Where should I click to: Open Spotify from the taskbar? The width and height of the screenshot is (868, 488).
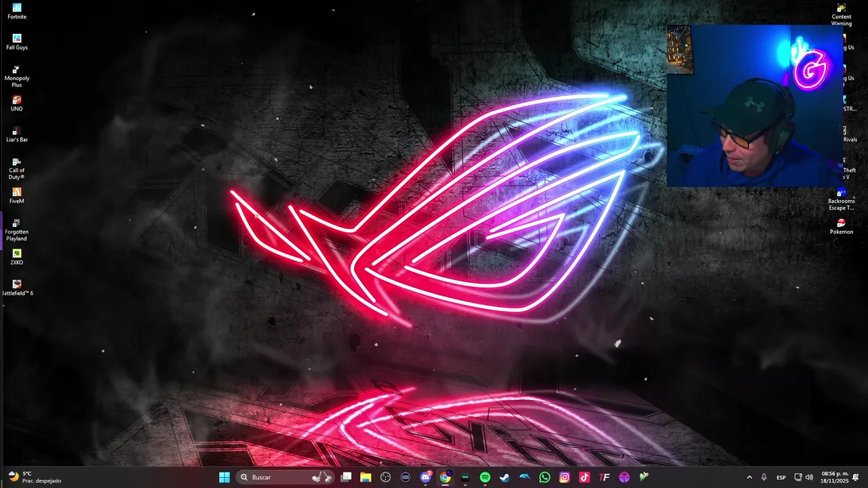485,477
